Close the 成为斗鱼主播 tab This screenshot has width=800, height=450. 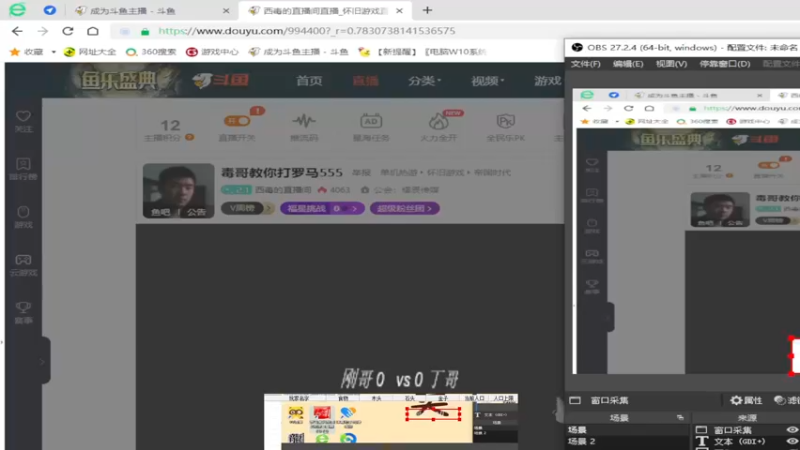click(226, 10)
